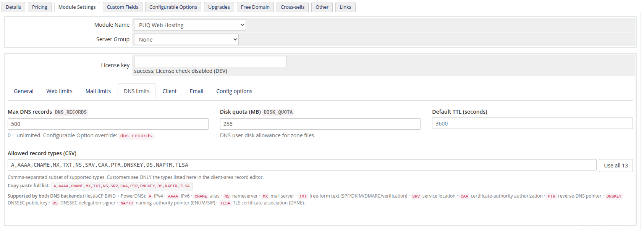
Task: Click the NAPTR tag in supported list
Action: coord(127,203)
